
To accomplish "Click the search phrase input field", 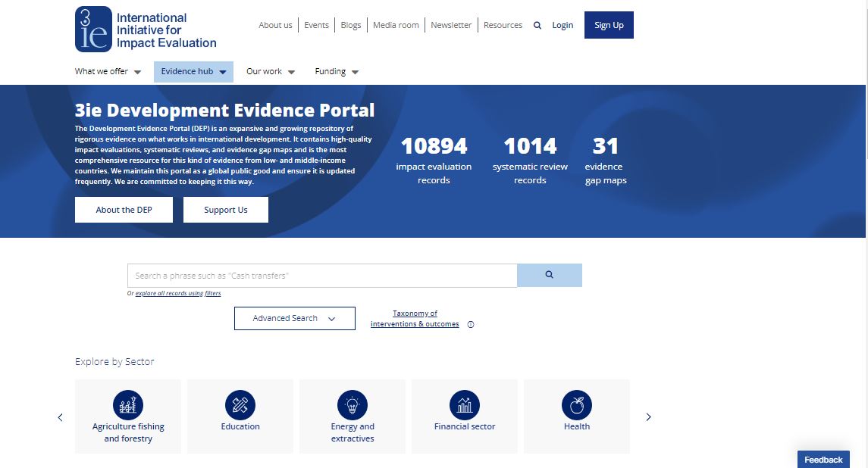I will [x=322, y=276].
